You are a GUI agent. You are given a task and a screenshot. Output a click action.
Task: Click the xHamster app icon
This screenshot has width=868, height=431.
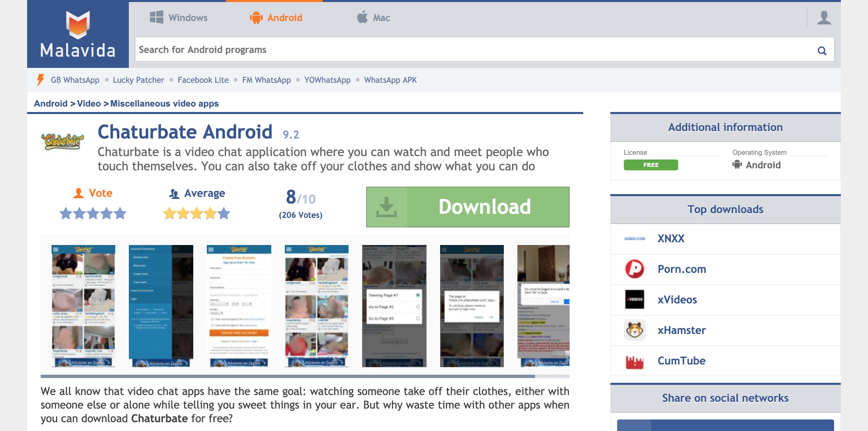[635, 330]
